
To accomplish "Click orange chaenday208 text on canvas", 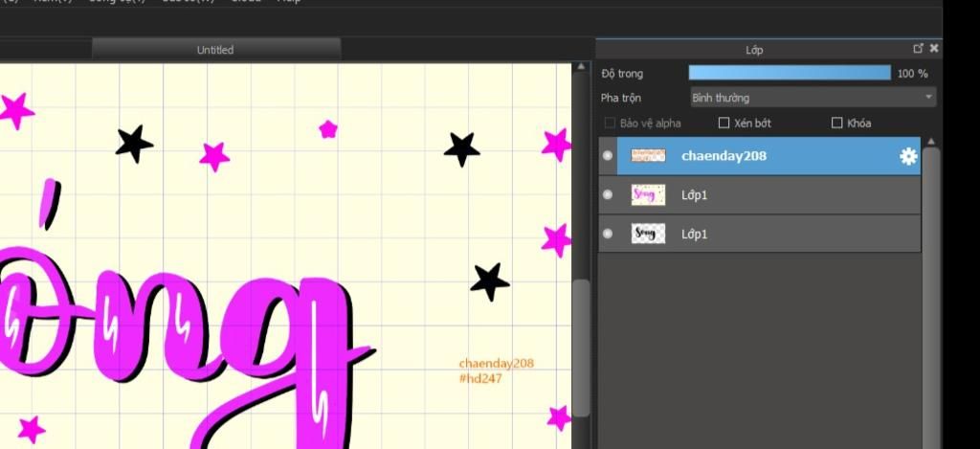I will click(x=497, y=364).
